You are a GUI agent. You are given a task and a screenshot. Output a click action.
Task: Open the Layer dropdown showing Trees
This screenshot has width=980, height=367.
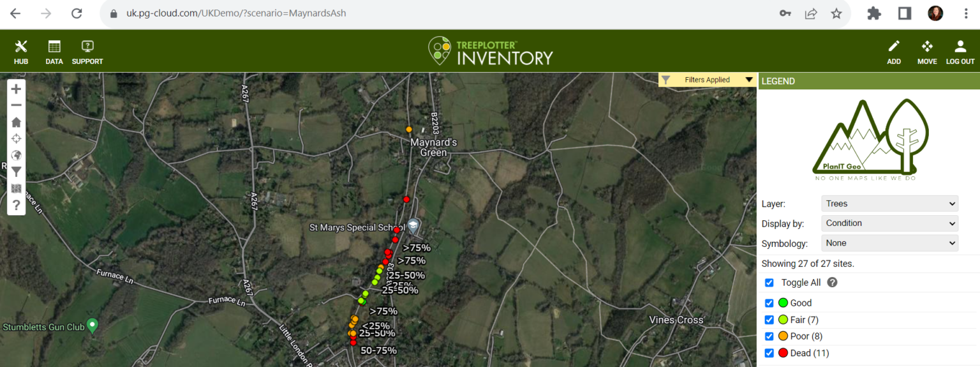click(889, 204)
